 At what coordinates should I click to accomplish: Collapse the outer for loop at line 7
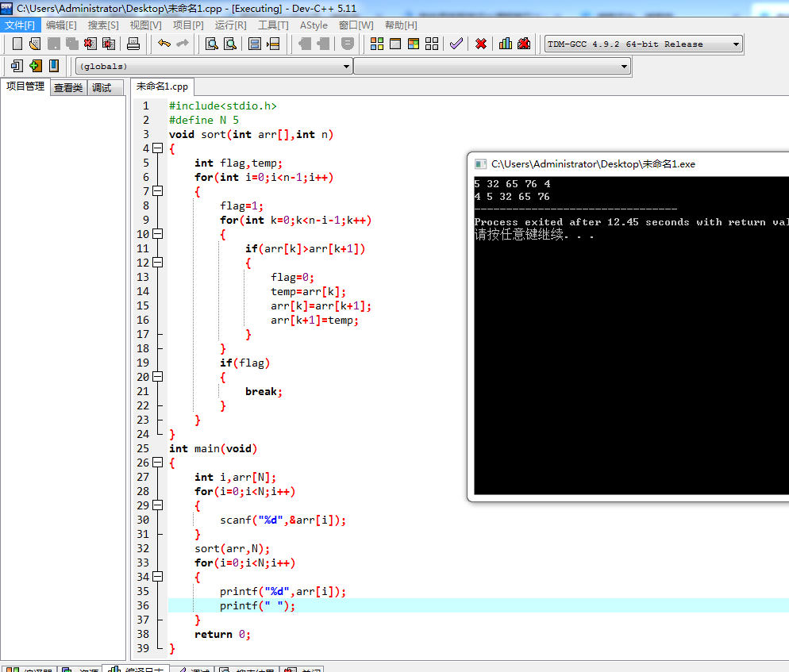(157, 191)
